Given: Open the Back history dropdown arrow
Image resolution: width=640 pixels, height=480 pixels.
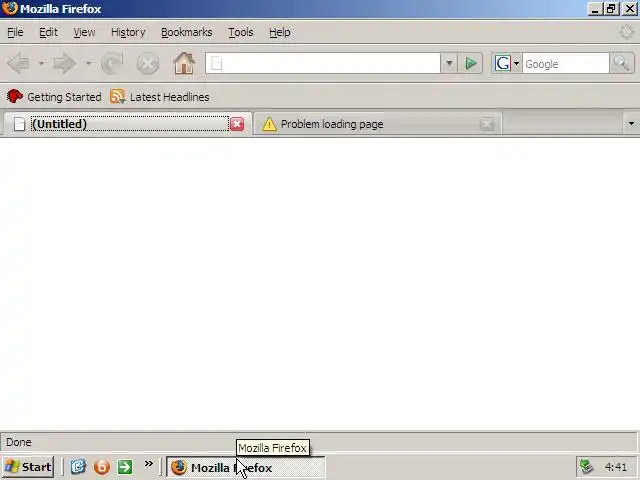Looking at the screenshot, I should 41,63.
